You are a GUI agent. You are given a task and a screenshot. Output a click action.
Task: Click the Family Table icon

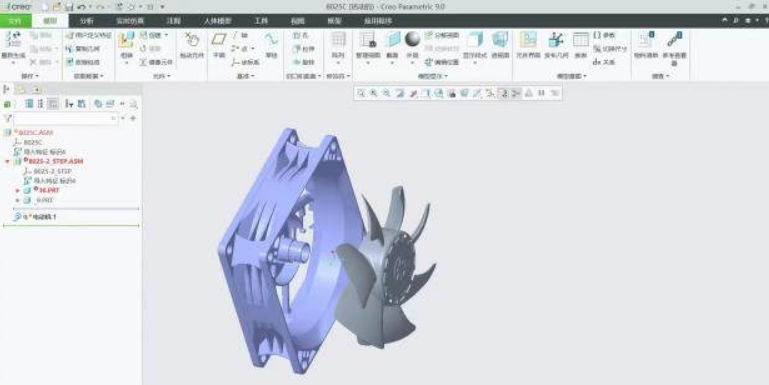pyautogui.click(x=581, y=40)
